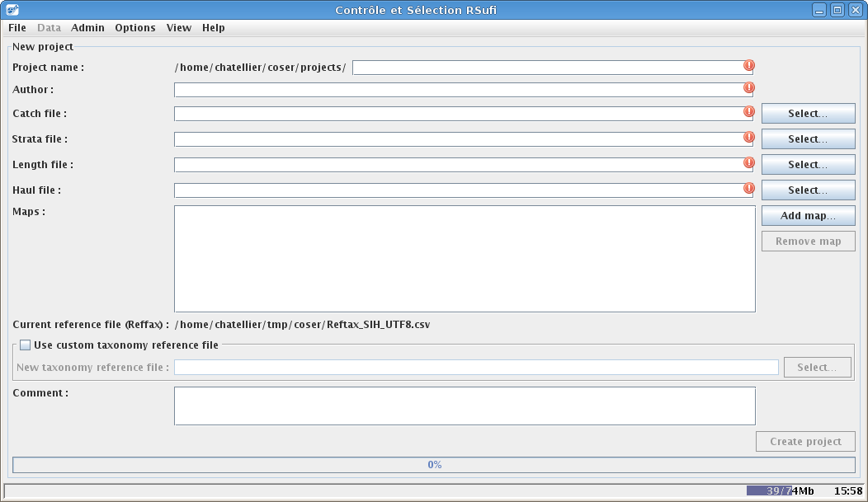
Task: Click Select button for new taxonomy reference file
Action: [x=817, y=367]
